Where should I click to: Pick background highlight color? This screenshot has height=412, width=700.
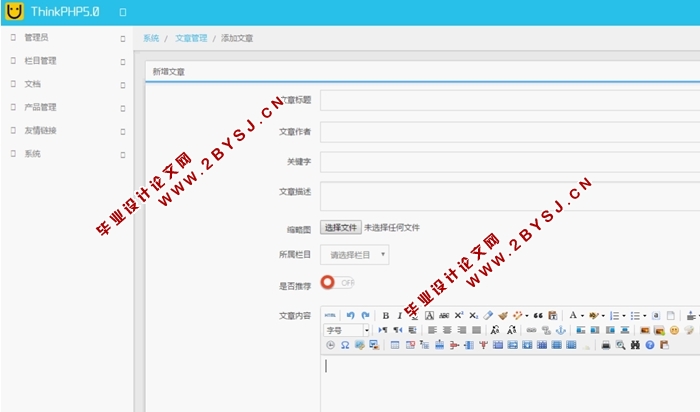594,316
